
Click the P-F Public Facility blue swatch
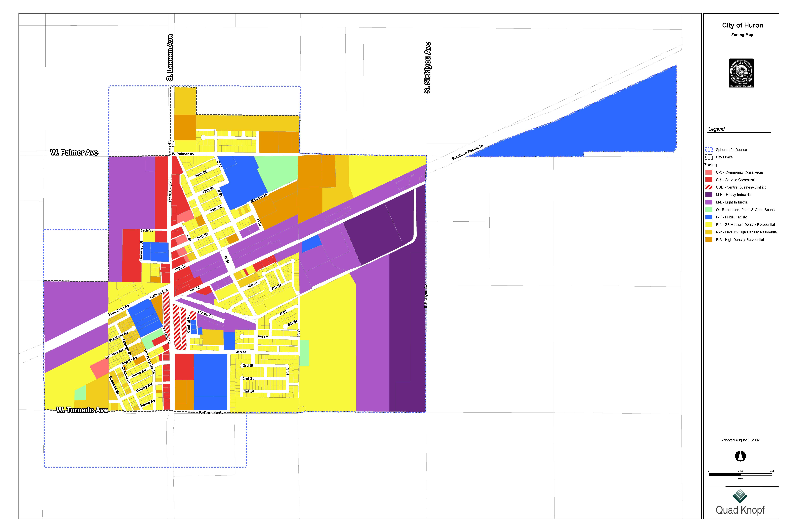pos(709,217)
